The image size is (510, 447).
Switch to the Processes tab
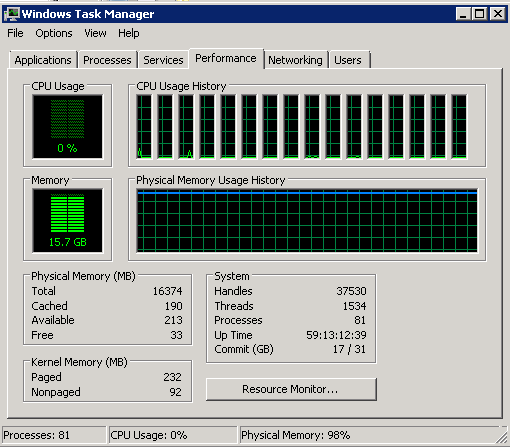coord(107,60)
